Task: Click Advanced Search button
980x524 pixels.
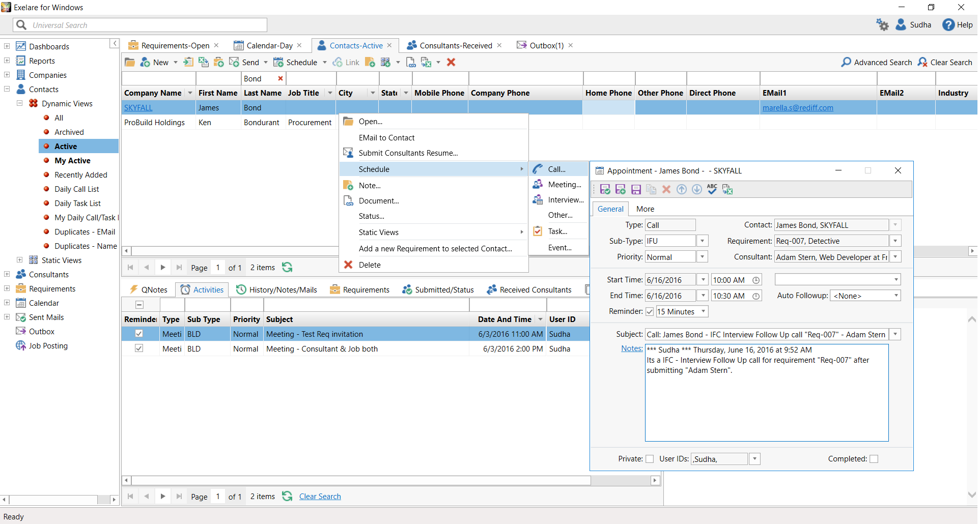Action: tap(877, 62)
